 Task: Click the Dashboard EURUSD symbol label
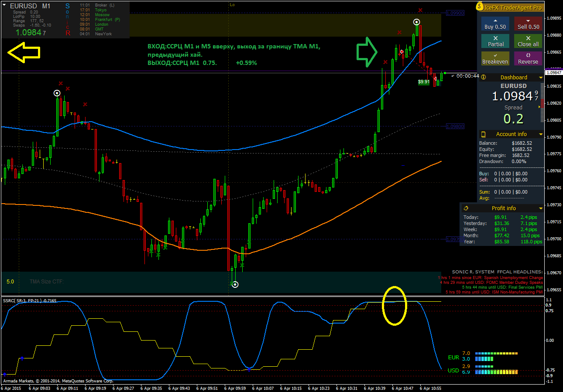click(513, 86)
